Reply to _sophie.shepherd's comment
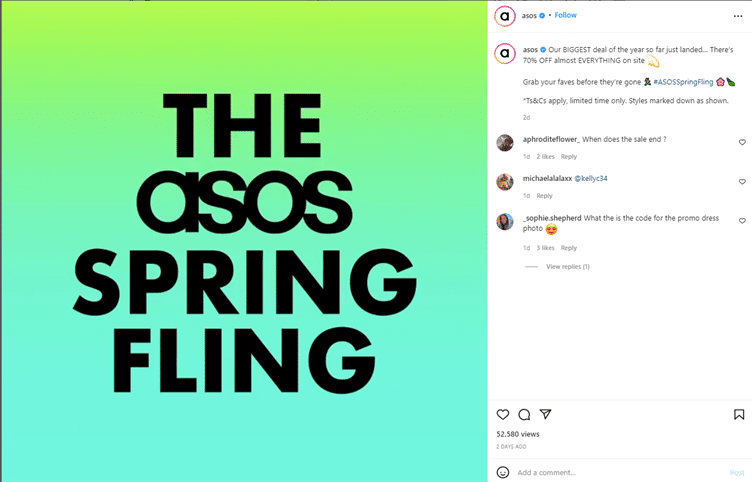Image resolution: width=752 pixels, height=482 pixels. point(569,248)
